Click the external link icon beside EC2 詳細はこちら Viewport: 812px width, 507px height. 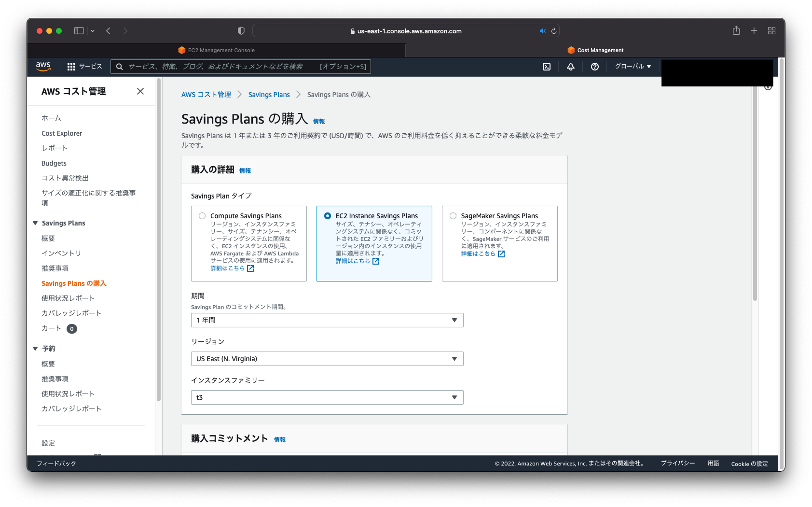(376, 261)
